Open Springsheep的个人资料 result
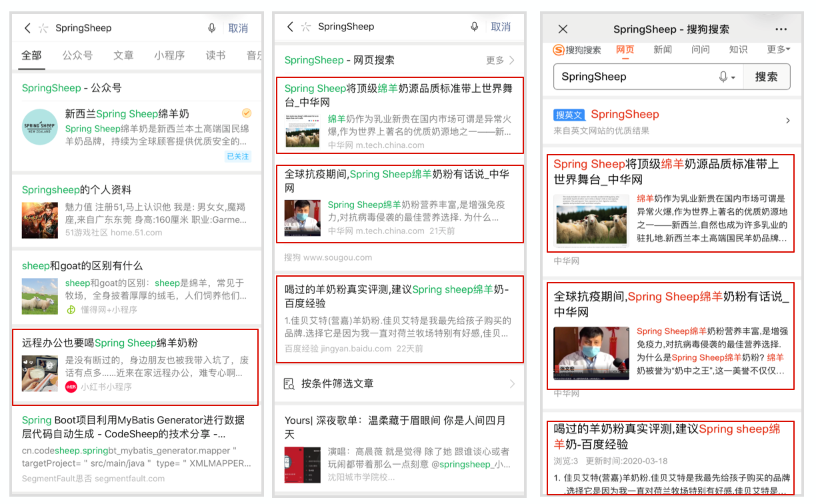This screenshot has height=504, width=816. [137, 212]
